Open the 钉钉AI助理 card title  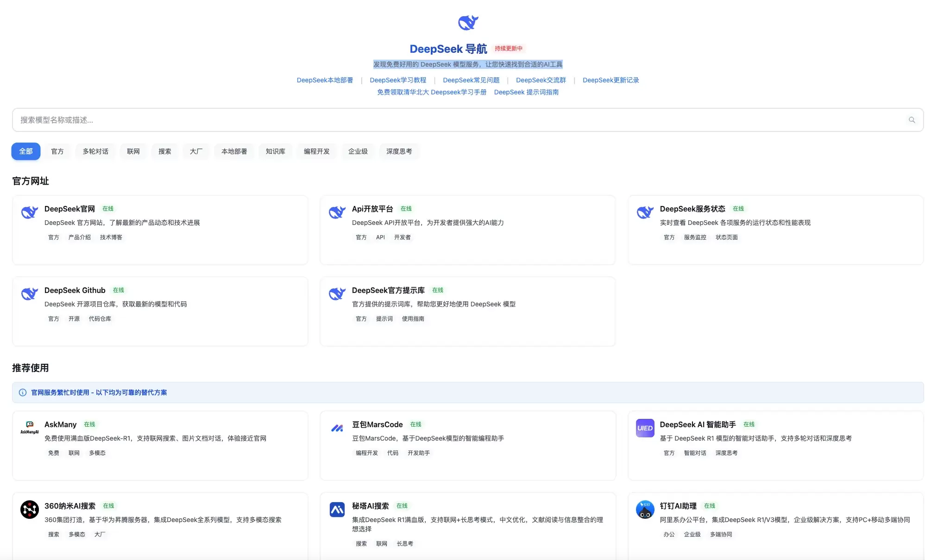pos(678,506)
